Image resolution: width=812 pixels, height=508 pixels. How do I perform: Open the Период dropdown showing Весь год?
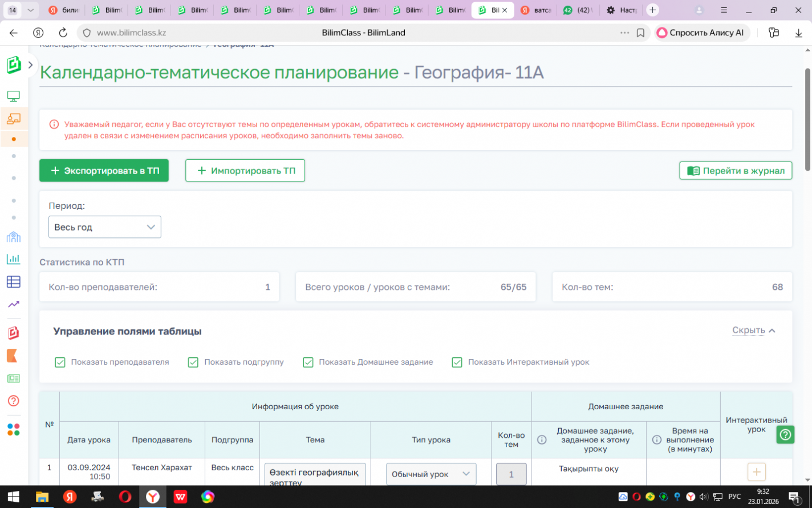(x=104, y=227)
